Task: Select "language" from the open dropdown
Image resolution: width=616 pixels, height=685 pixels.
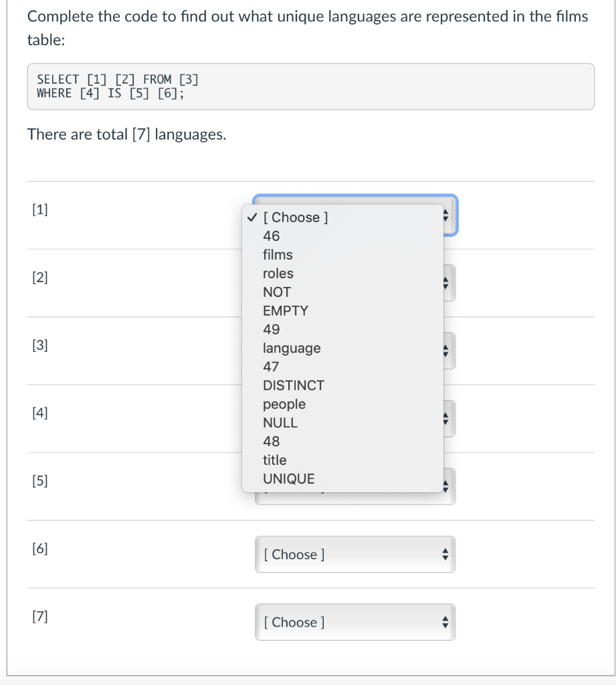Action: tap(292, 348)
